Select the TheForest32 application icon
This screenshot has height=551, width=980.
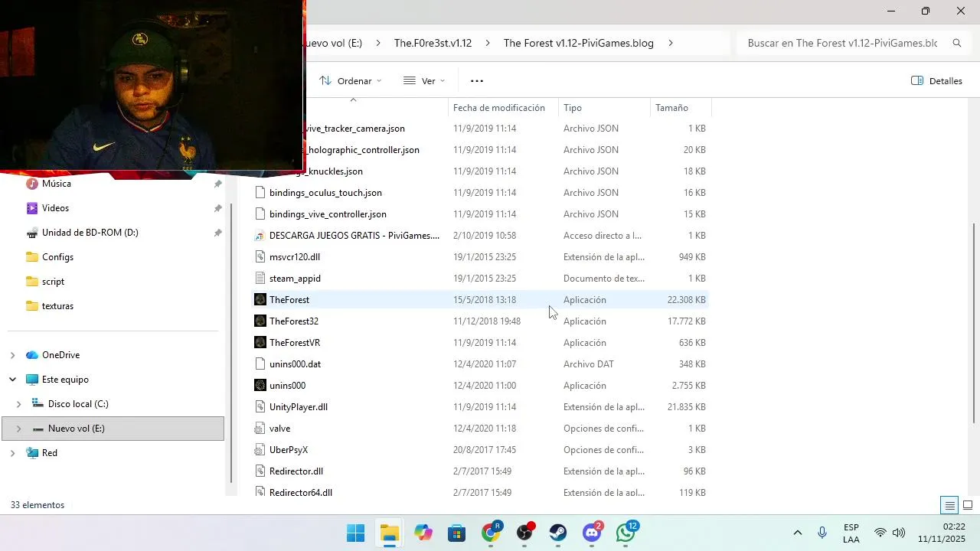click(x=260, y=321)
